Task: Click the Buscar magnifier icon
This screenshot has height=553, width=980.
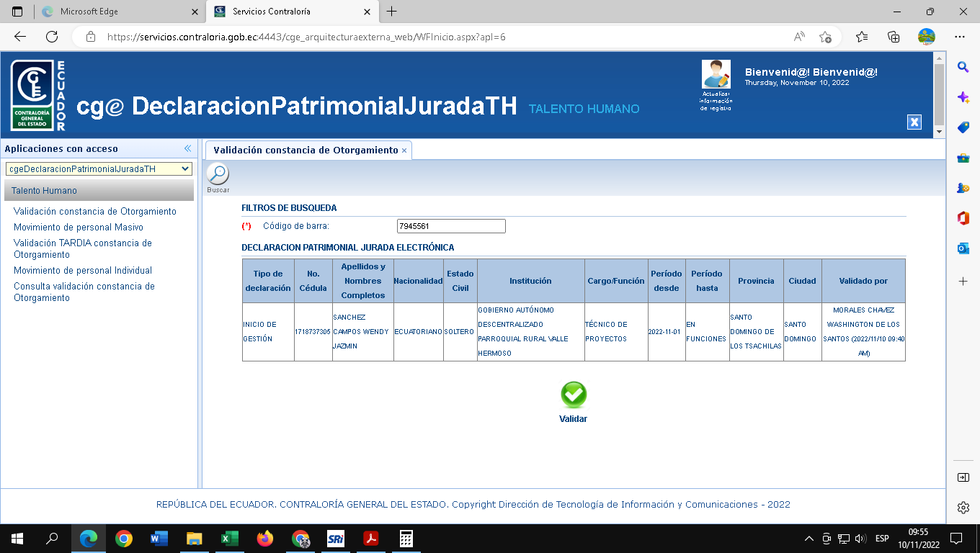Action: [218, 174]
